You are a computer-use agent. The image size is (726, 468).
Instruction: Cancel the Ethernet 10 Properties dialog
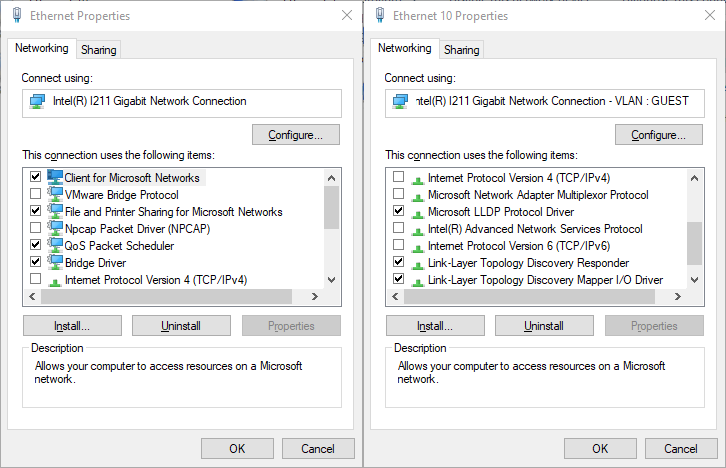click(681, 449)
